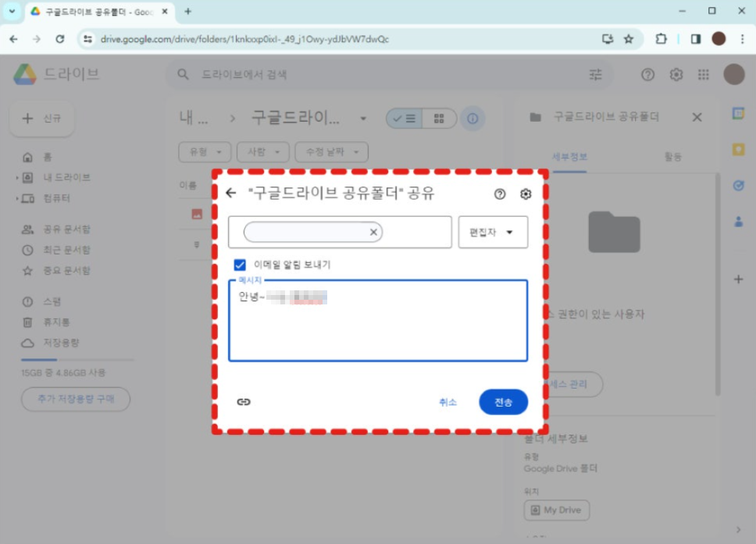Viewport: 756px width, 544px height.
Task: Expand 컴퓨터 tree arrow
Action: click(x=17, y=198)
